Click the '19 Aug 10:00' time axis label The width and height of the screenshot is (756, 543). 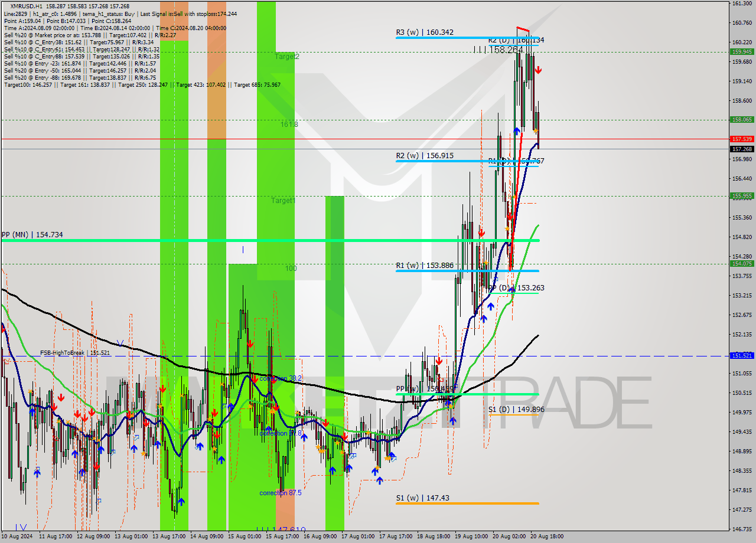pyautogui.click(x=471, y=537)
